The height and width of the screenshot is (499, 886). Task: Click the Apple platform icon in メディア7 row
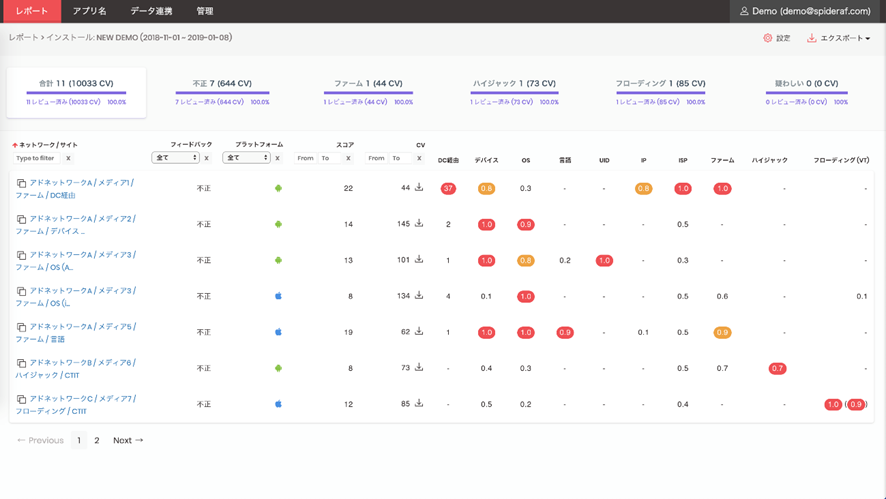pos(278,404)
